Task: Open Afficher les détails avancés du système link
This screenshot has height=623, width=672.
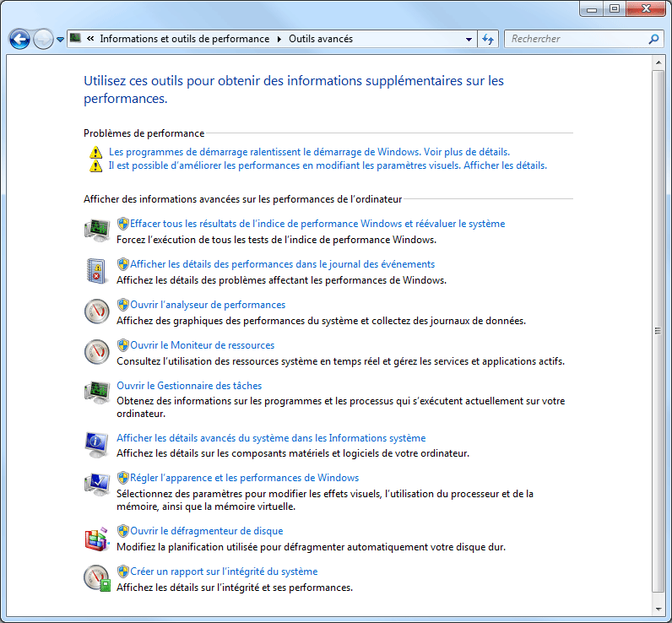Action: [271, 438]
